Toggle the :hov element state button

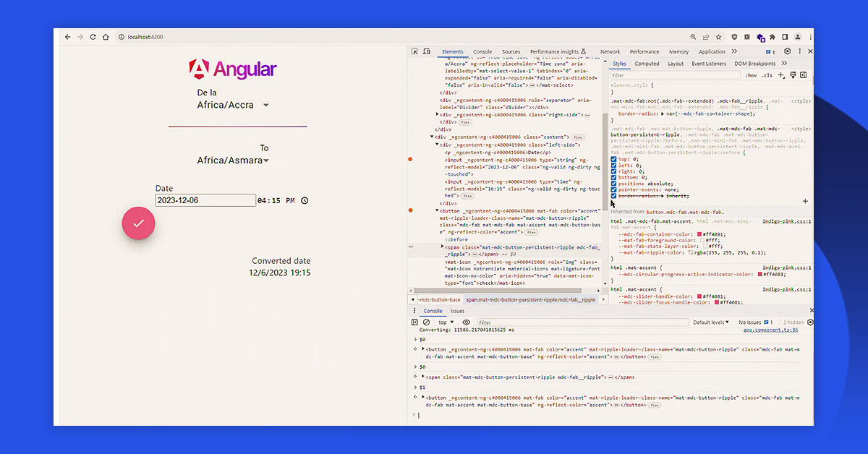752,75
